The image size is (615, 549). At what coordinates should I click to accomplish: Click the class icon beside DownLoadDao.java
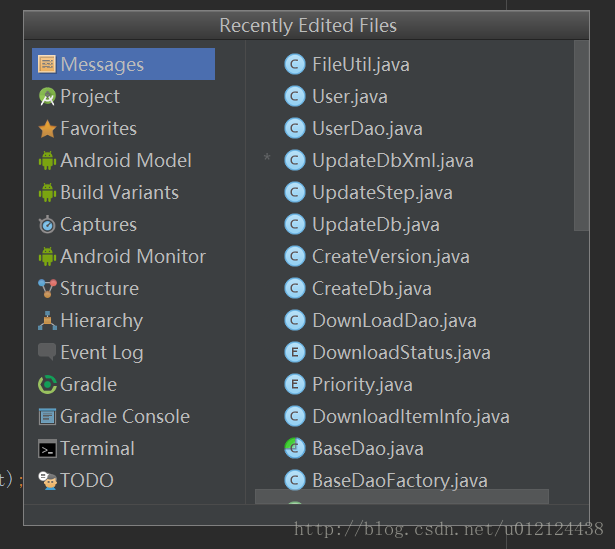(x=295, y=321)
